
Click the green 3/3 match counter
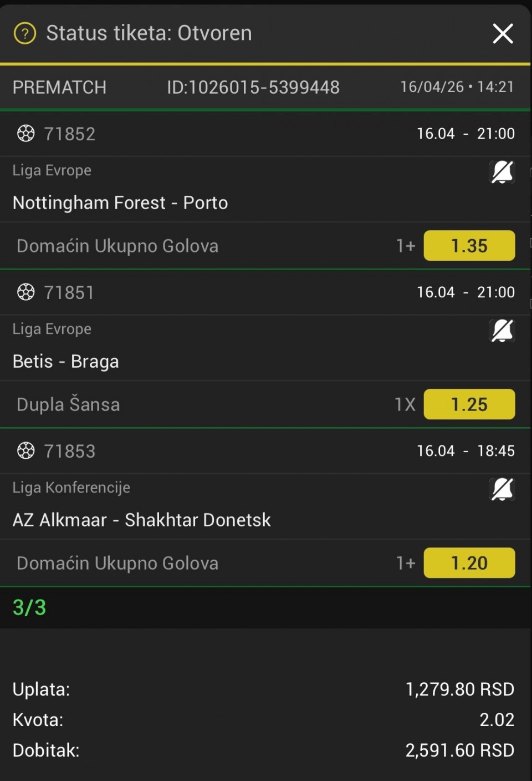click(29, 607)
